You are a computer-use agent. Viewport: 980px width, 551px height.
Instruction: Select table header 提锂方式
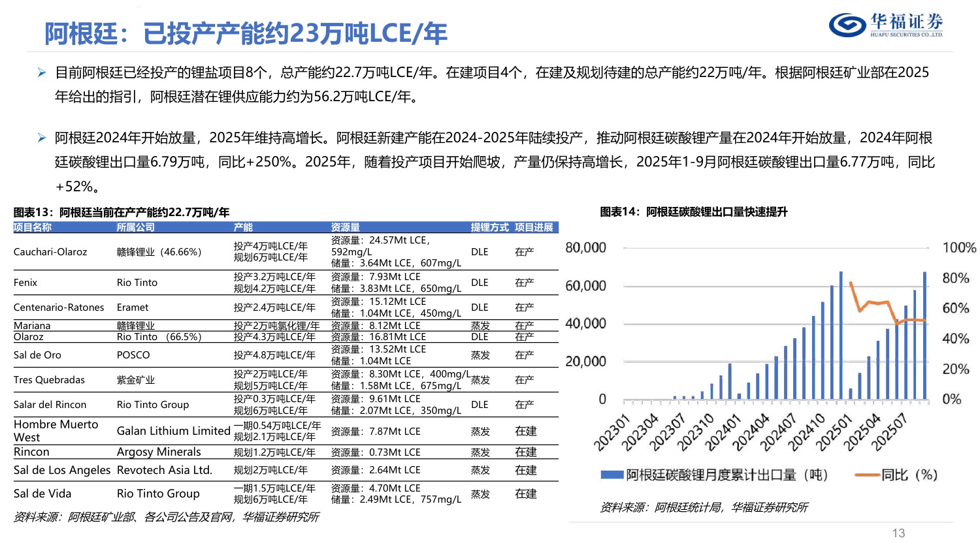(490, 227)
